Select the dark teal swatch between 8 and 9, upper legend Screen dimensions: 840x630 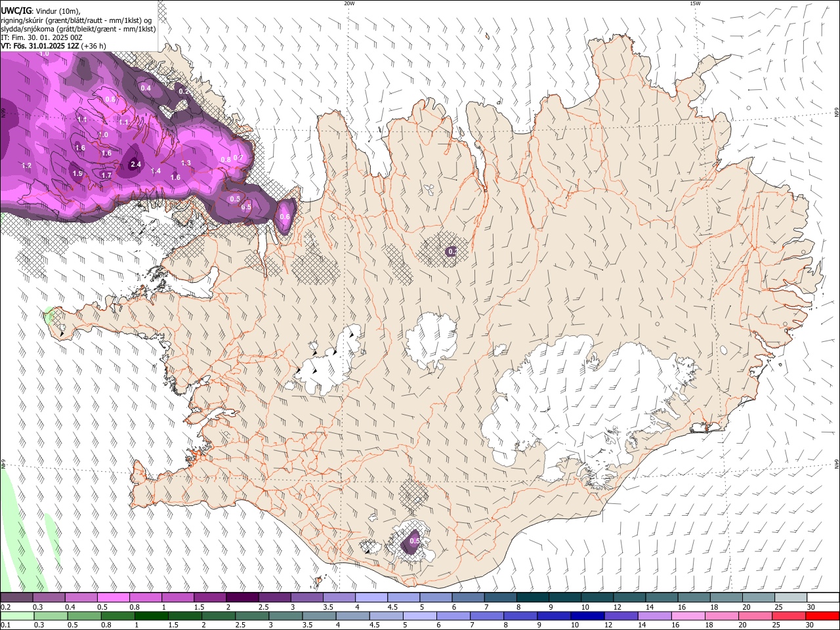click(532, 597)
